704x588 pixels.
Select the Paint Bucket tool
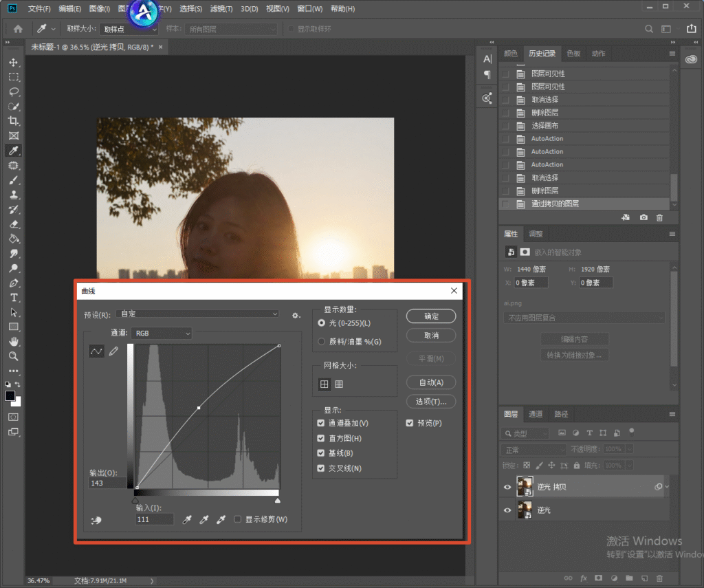click(x=14, y=239)
